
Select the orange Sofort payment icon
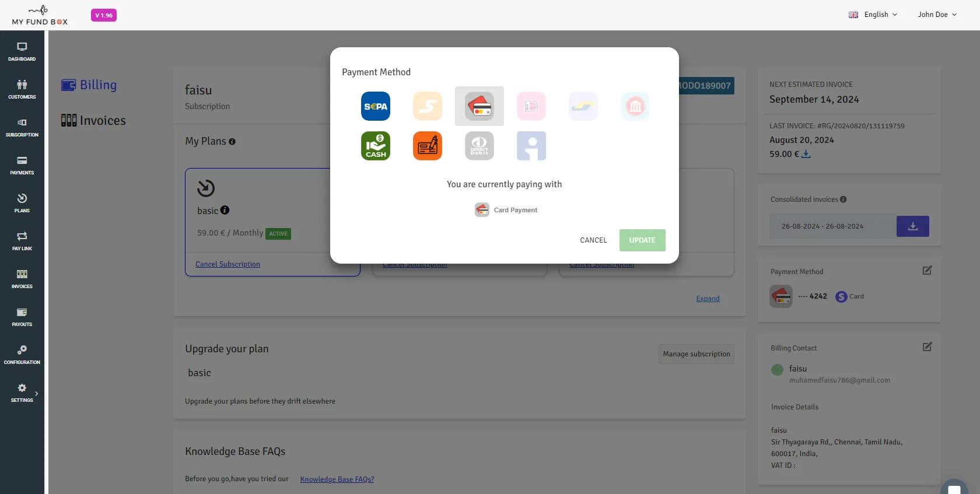coord(428,106)
